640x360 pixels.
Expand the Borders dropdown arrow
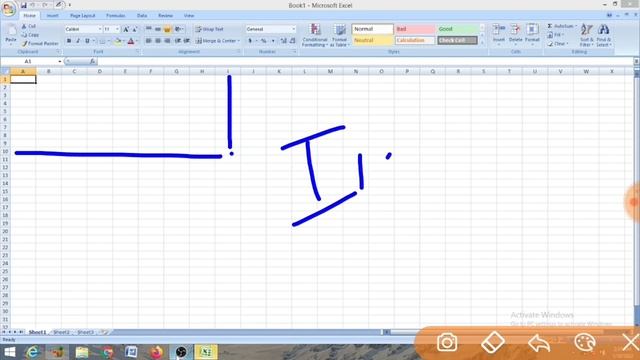[109, 41]
